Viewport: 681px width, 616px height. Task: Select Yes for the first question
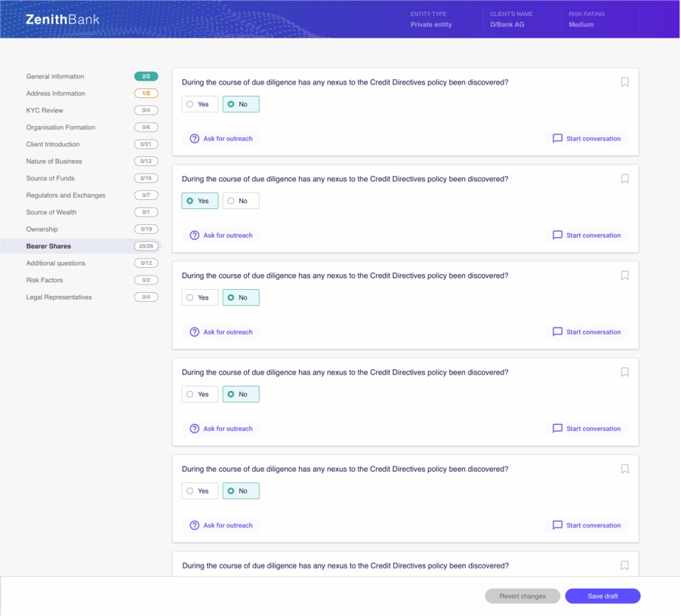(x=200, y=104)
